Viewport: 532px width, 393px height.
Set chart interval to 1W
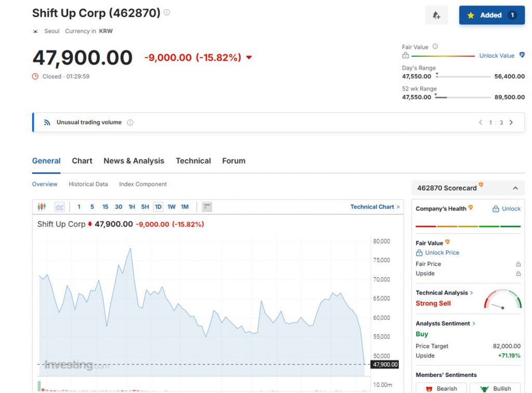click(171, 207)
